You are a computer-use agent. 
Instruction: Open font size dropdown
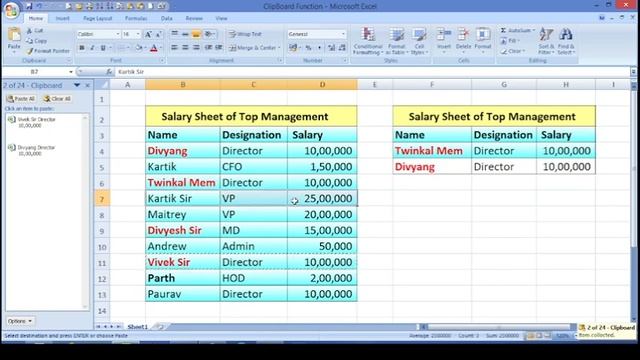(138, 34)
